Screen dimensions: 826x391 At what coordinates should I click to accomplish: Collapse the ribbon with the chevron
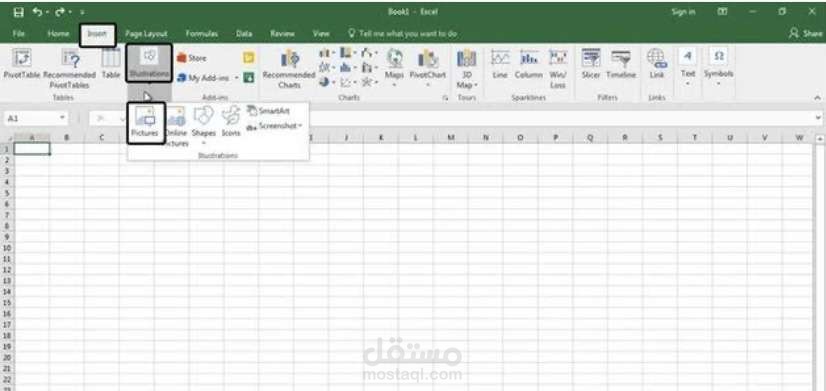pos(817,98)
